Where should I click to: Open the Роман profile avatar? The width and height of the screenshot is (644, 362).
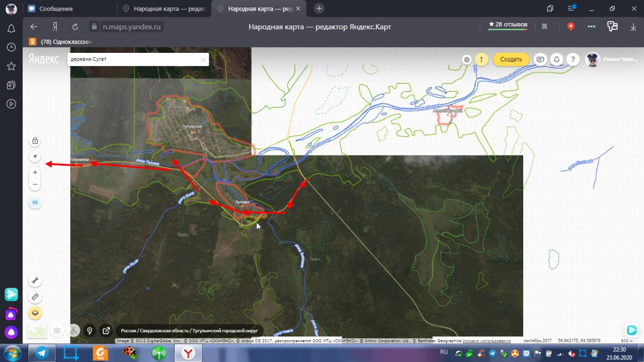click(593, 59)
